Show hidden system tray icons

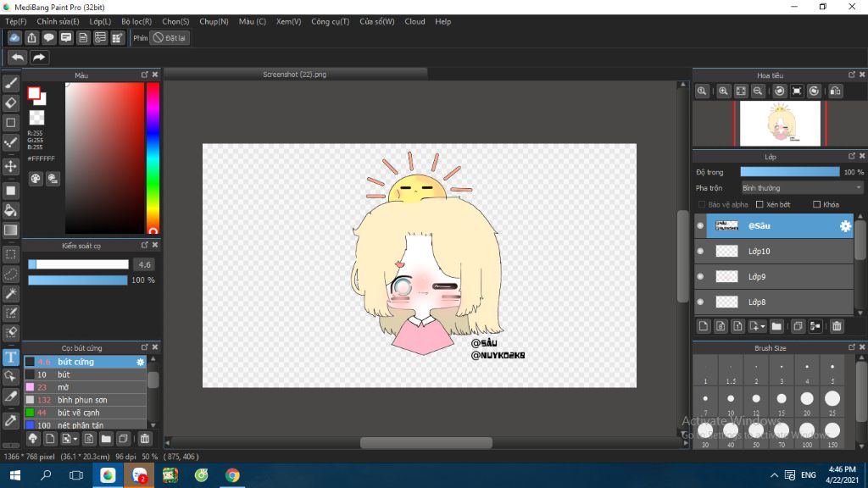775,475
